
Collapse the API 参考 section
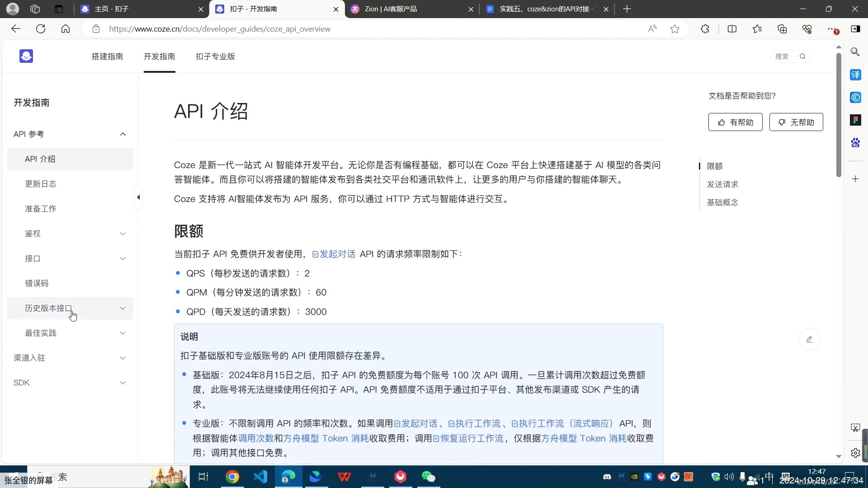click(x=123, y=134)
